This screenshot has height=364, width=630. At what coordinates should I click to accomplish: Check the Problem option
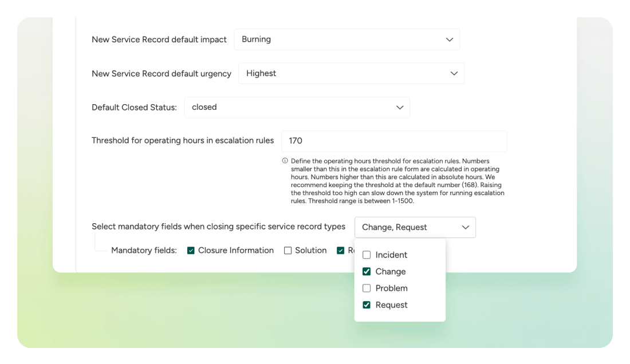pos(367,288)
